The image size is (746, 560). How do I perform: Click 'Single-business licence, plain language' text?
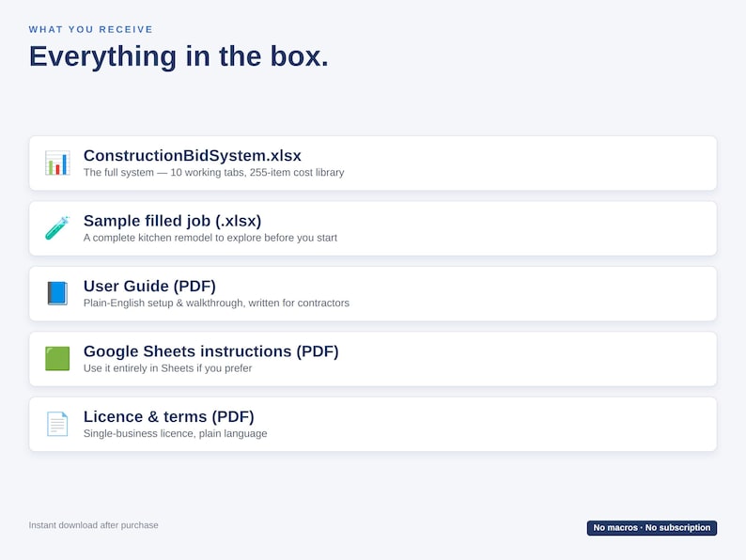175,433
